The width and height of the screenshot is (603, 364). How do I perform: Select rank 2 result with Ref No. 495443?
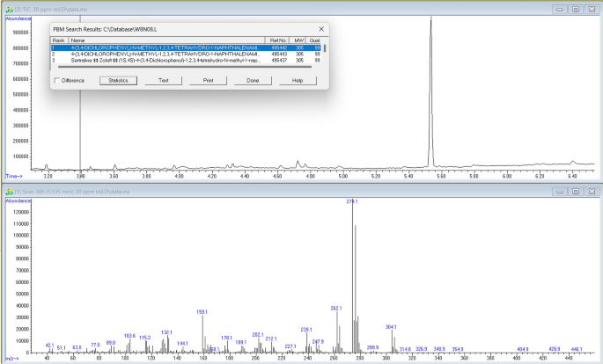pyautogui.click(x=186, y=55)
